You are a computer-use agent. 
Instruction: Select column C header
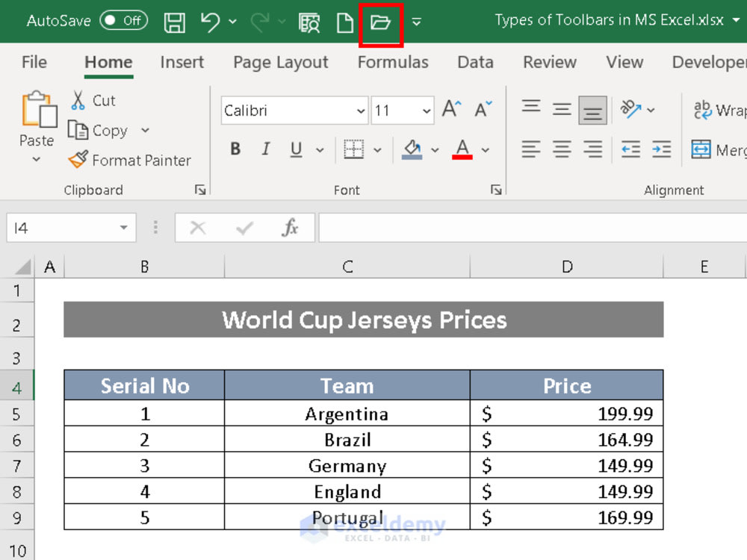coord(347,267)
